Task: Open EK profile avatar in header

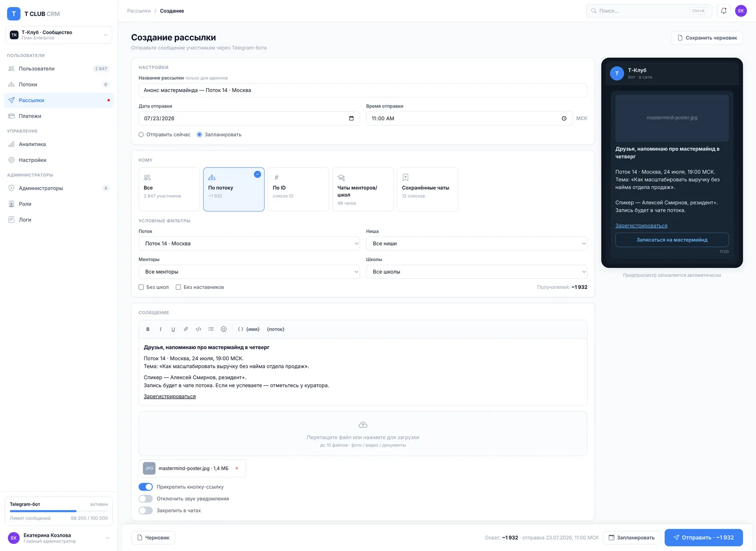Action: tap(741, 11)
